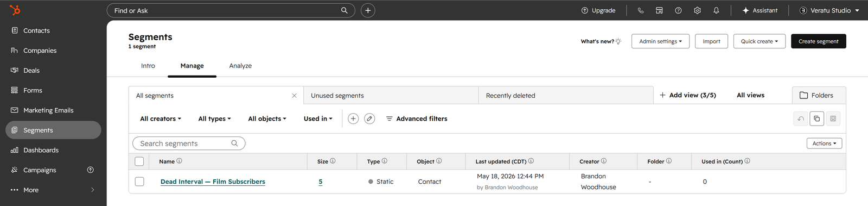Expand the Used in filter dropdown

coord(318,118)
